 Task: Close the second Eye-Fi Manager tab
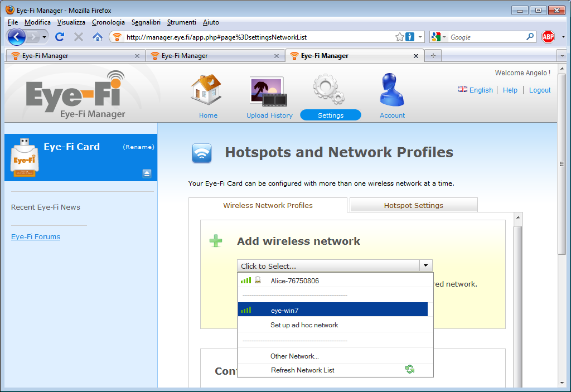tap(277, 56)
